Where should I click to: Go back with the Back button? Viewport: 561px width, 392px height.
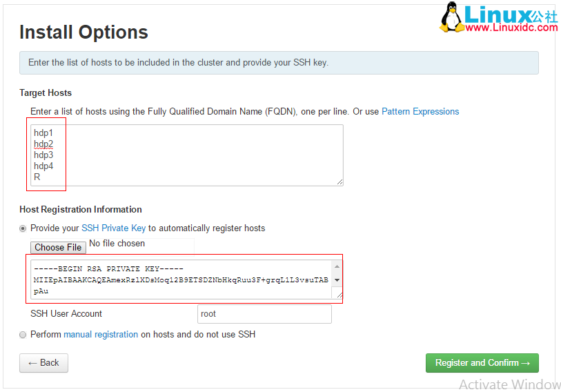tap(43, 363)
